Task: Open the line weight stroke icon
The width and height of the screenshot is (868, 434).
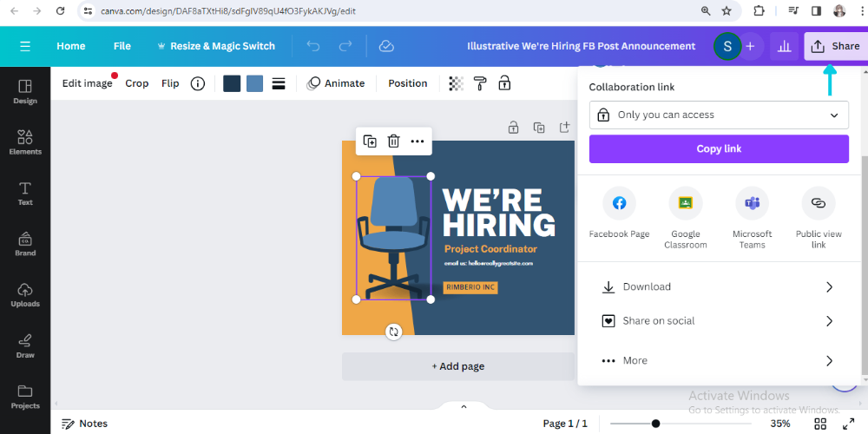Action: [279, 83]
